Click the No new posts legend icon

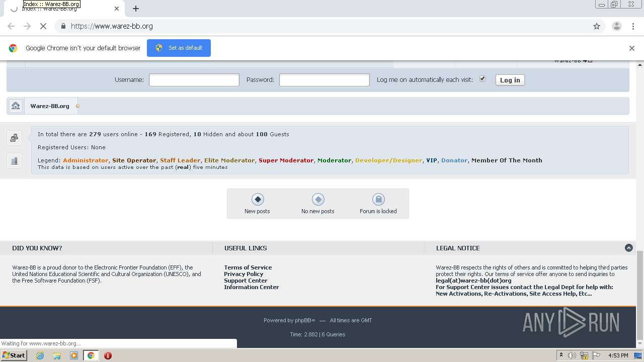coord(318,200)
